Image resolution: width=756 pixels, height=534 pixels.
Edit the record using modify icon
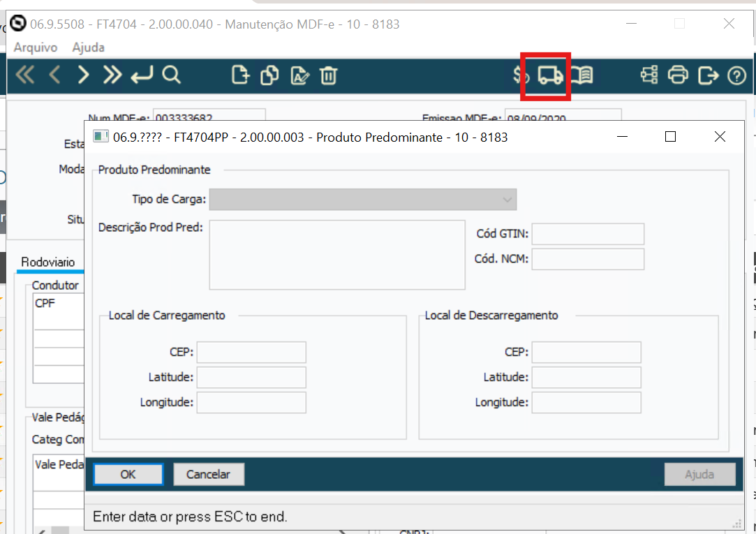coord(299,75)
